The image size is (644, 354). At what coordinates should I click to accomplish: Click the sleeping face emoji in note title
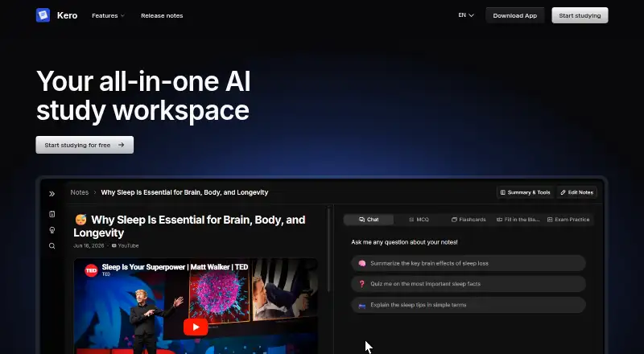pos(81,220)
